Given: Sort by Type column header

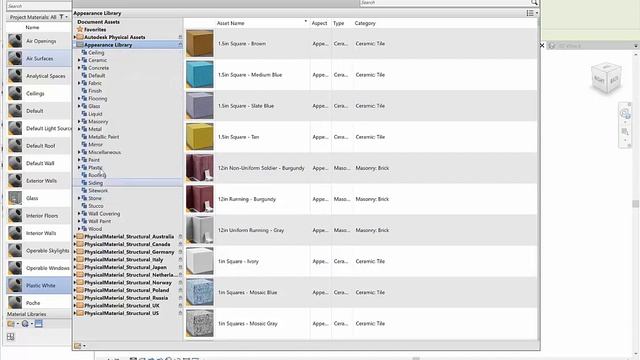Looking at the screenshot, I should (x=339, y=23).
